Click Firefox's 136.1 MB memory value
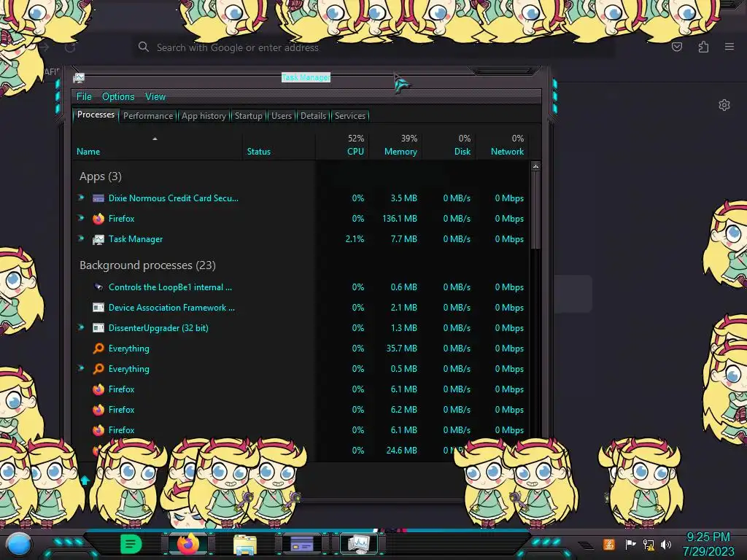 click(x=400, y=219)
